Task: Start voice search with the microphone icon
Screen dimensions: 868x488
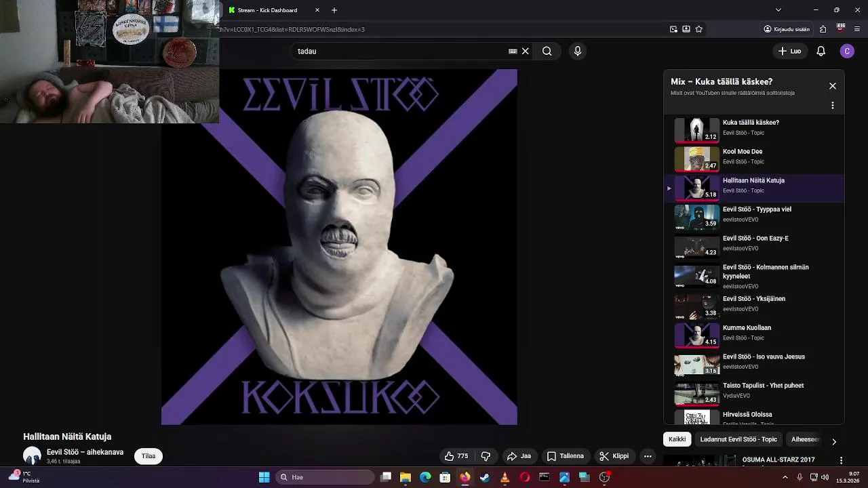Action: (578, 51)
